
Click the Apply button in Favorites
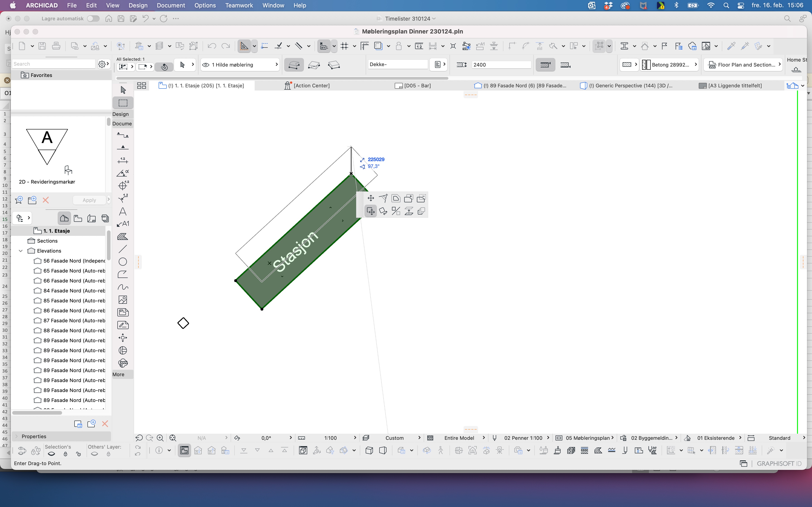pyautogui.click(x=89, y=200)
